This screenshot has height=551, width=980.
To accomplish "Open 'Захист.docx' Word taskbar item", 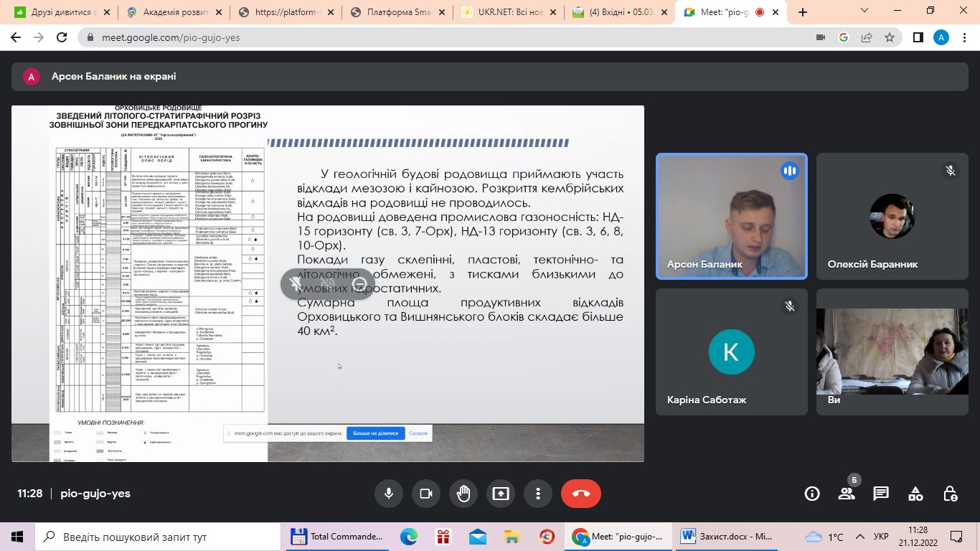I will coord(727,537).
